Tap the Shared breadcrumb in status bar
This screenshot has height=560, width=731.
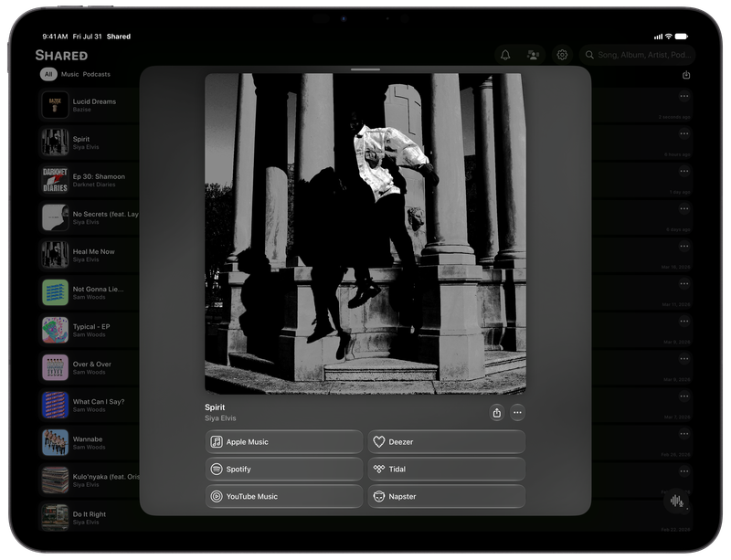tap(119, 37)
